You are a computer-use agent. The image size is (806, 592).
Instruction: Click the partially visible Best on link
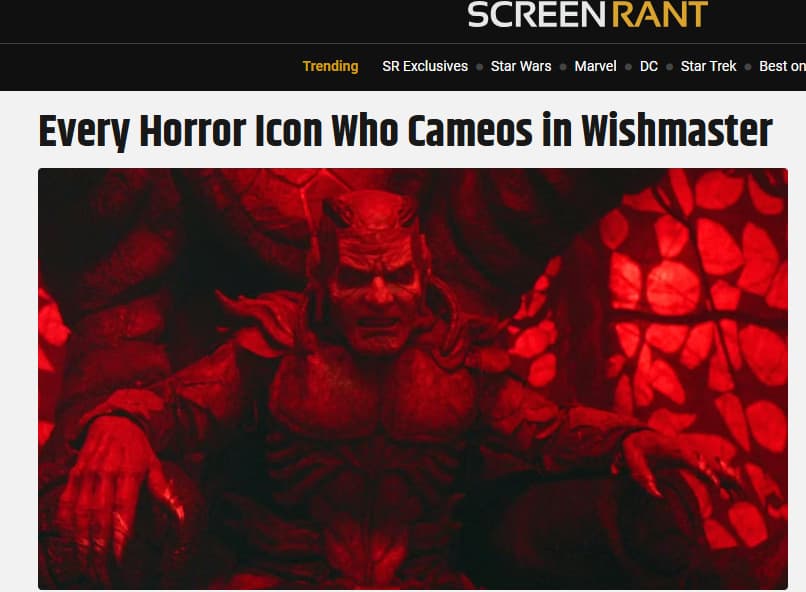782,66
